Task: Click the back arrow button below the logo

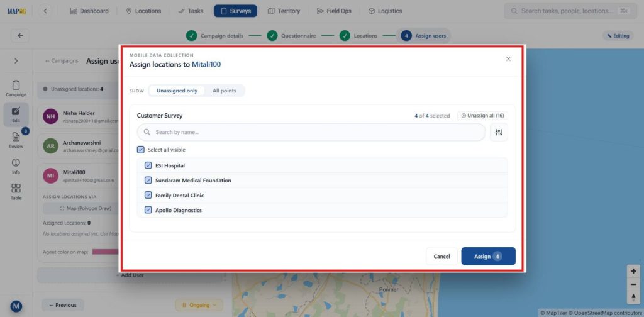Action: (20, 36)
